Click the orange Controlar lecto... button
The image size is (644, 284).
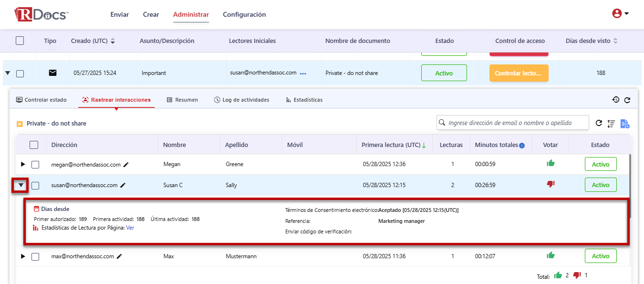coord(519,73)
